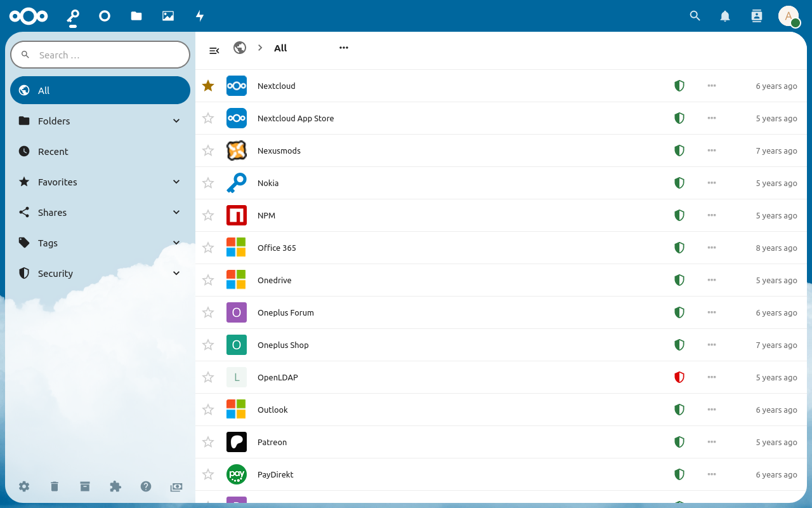Open the Onedrive password entry
Image resolution: width=812 pixels, height=508 pixels.
pyautogui.click(x=501, y=280)
